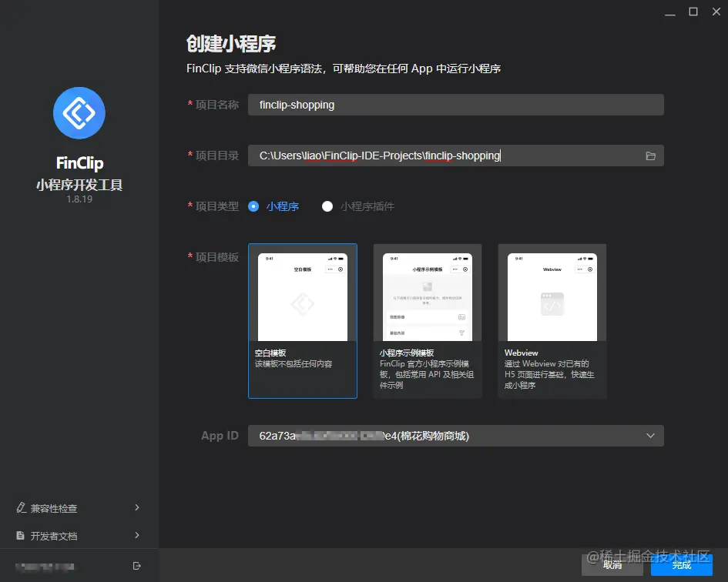The width and height of the screenshot is (728, 582).
Task: Click the 完成 button
Action: pyautogui.click(x=682, y=565)
